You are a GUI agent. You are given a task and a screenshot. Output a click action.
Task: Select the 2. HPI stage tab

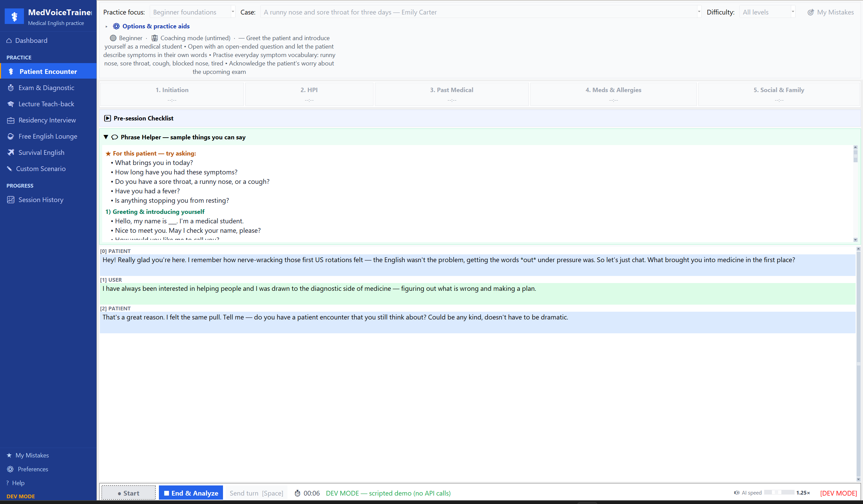[309, 94]
